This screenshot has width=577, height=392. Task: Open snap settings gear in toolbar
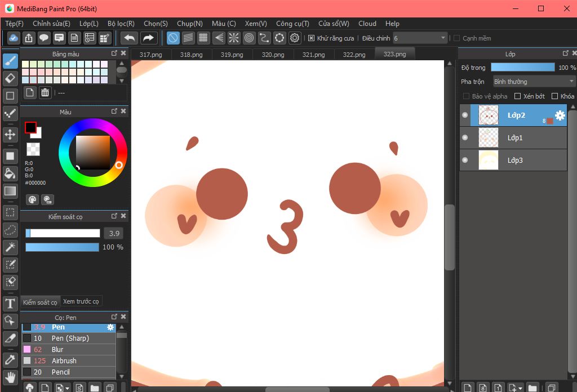(x=295, y=38)
